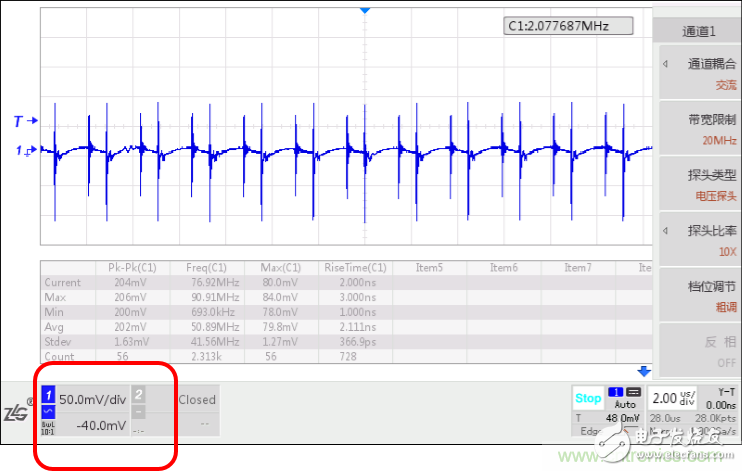Select the channel 1 indicator icon
742x471 pixels.
(48, 394)
